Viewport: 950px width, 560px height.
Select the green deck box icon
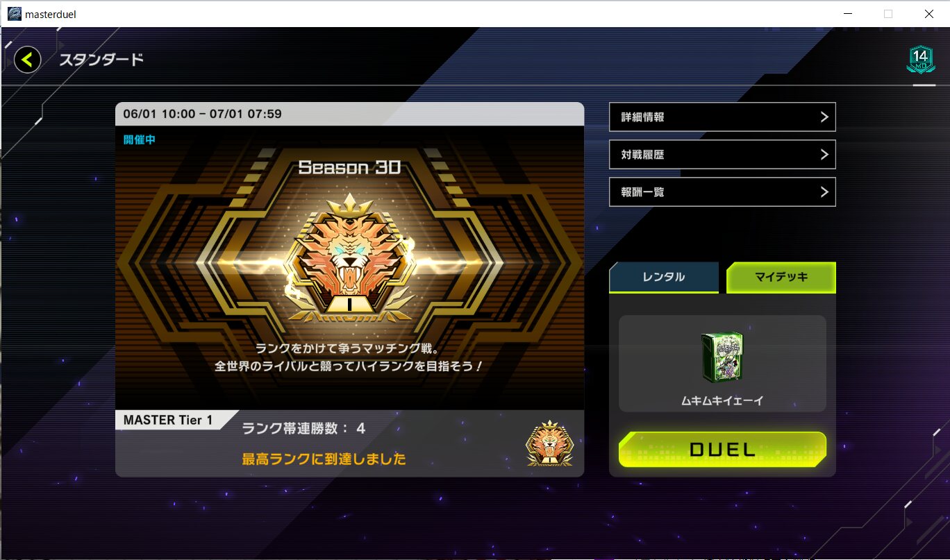click(x=722, y=357)
